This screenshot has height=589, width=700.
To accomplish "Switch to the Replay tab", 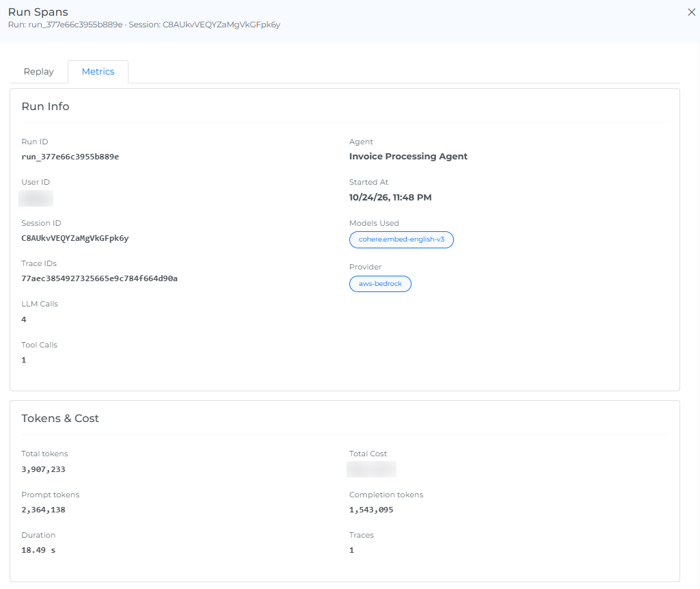I will coord(39,72).
